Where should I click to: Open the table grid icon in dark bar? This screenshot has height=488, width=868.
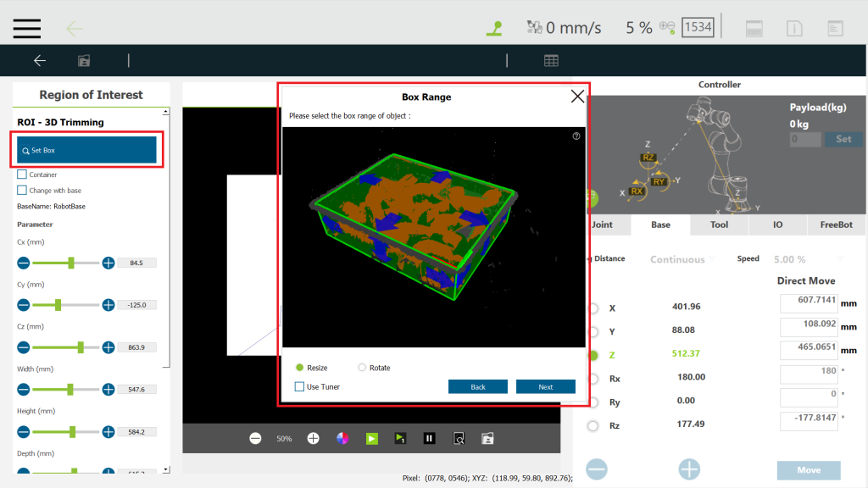click(x=551, y=60)
